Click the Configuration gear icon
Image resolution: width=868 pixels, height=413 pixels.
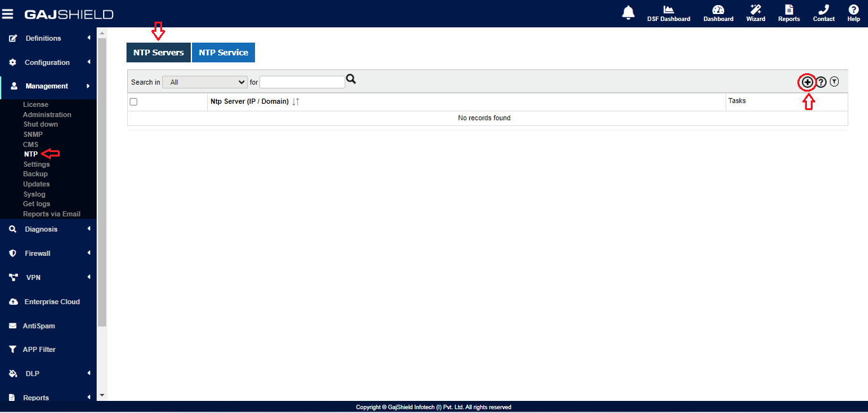[13, 62]
